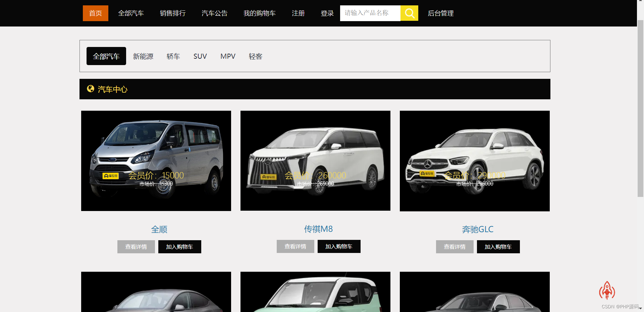Click the 会员价: 15000 price text

click(x=156, y=175)
